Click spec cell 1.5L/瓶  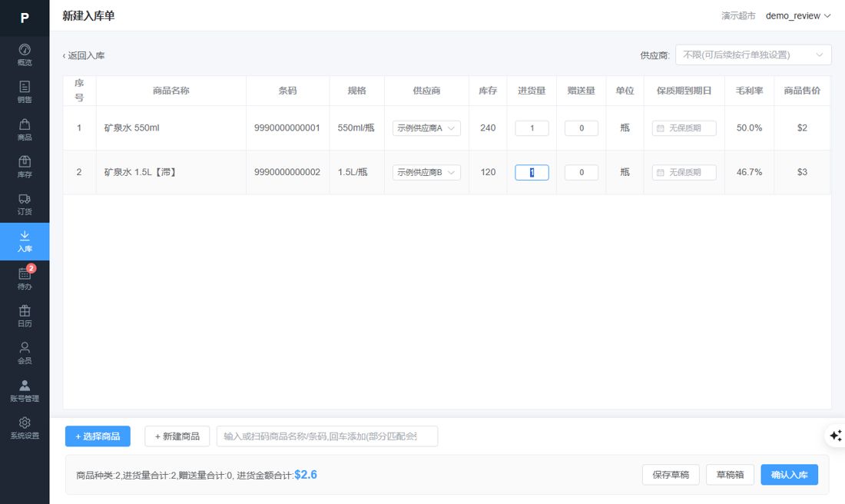(353, 173)
